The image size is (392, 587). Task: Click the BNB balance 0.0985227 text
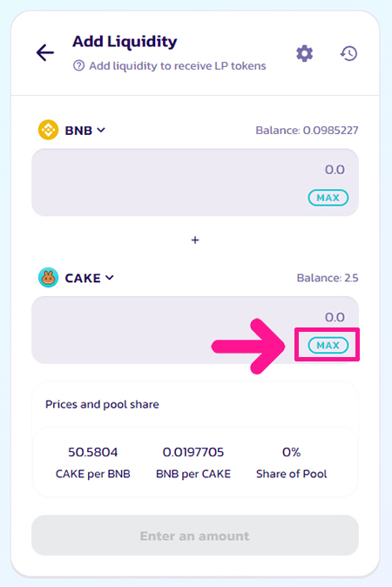(x=307, y=131)
